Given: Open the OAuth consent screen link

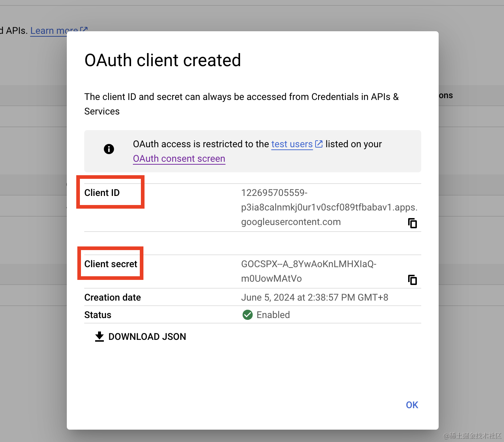Looking at the screenshot, I should (x=179, y=159).
